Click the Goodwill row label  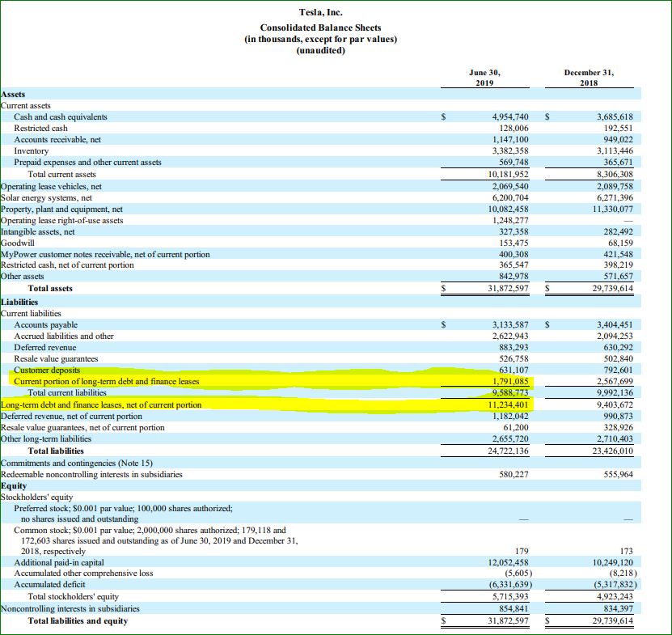pyautogui.click(x=18, y=243)
